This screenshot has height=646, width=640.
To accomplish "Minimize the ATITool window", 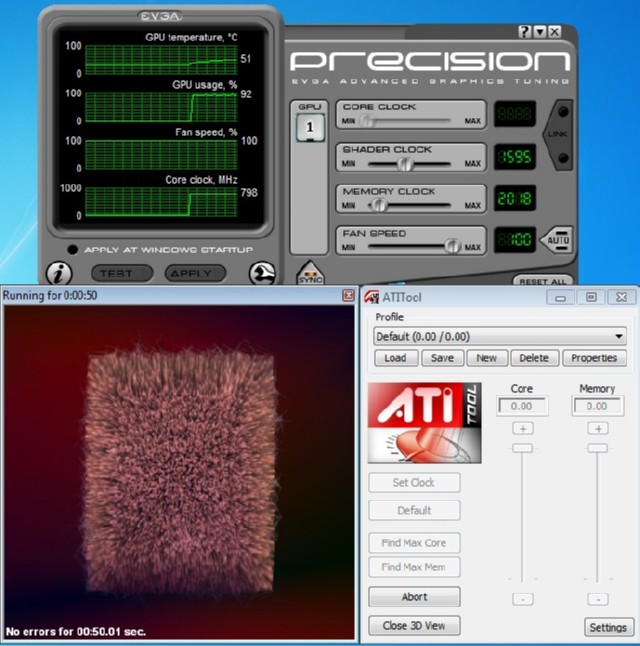I will [x=560, y=297].
